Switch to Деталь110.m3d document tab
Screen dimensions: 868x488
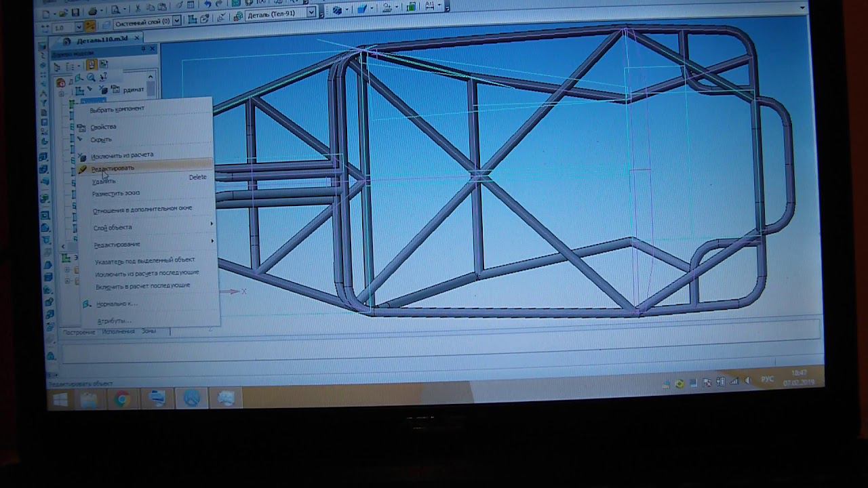tap(102, 40)
